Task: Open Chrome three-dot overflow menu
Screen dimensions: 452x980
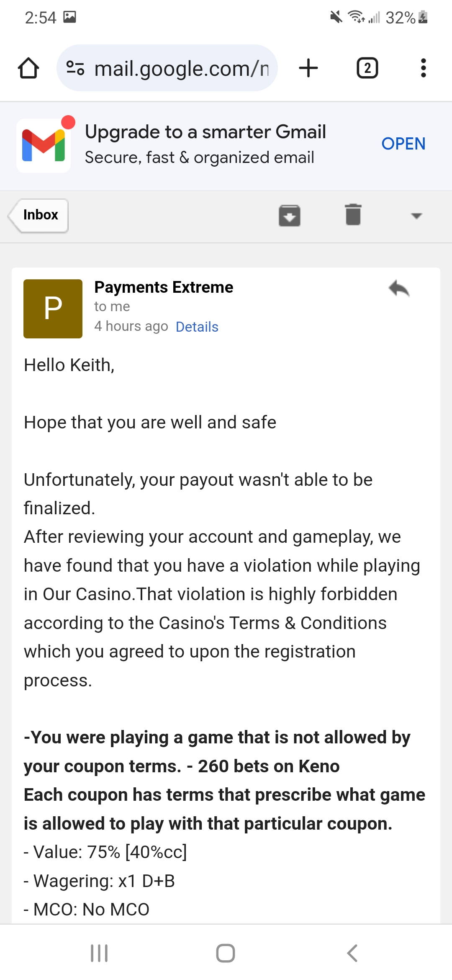Action: click(424, 68)
